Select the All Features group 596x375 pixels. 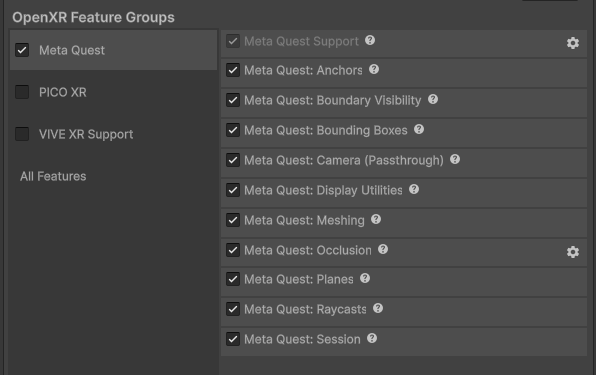point(53,176)
